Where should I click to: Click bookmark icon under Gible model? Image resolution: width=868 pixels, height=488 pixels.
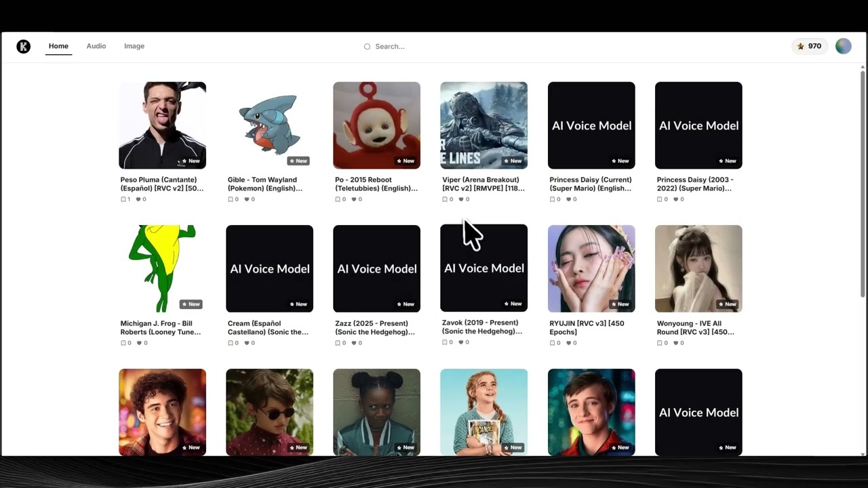pyautogui.click(x=231, y=199)
